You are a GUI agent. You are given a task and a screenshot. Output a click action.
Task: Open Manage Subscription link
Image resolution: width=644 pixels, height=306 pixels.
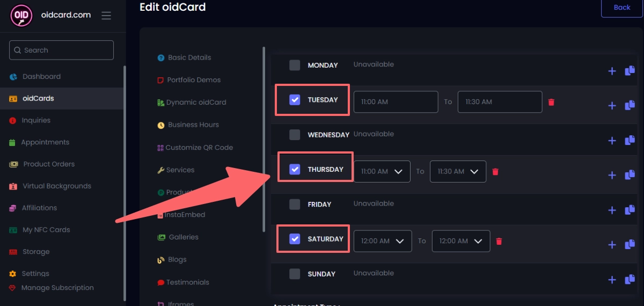[57, 288]
